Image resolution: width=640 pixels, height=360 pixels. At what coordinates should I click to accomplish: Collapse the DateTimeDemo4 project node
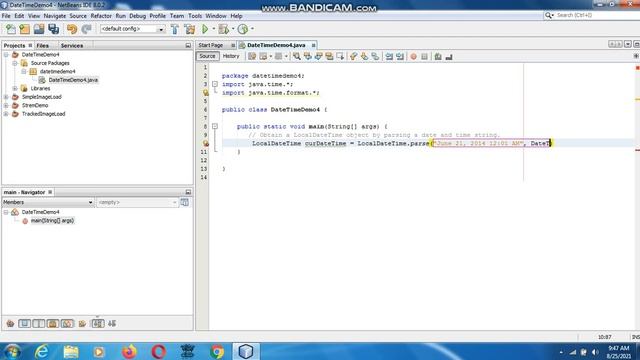click(x=6, y=55)
